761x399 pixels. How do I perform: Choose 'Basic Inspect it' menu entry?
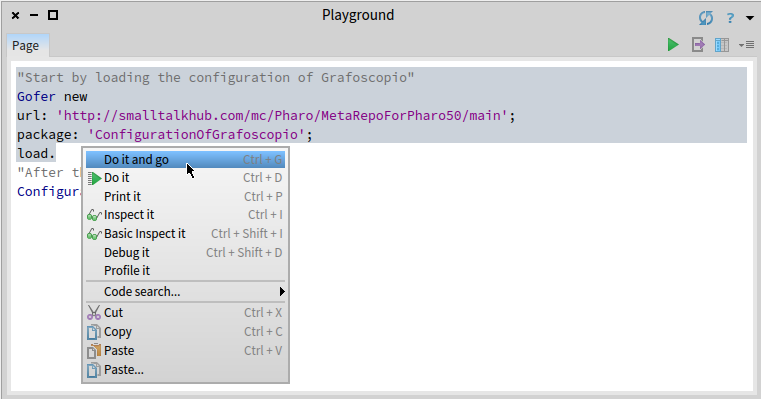pyautogui.click(x=185, y=233)
